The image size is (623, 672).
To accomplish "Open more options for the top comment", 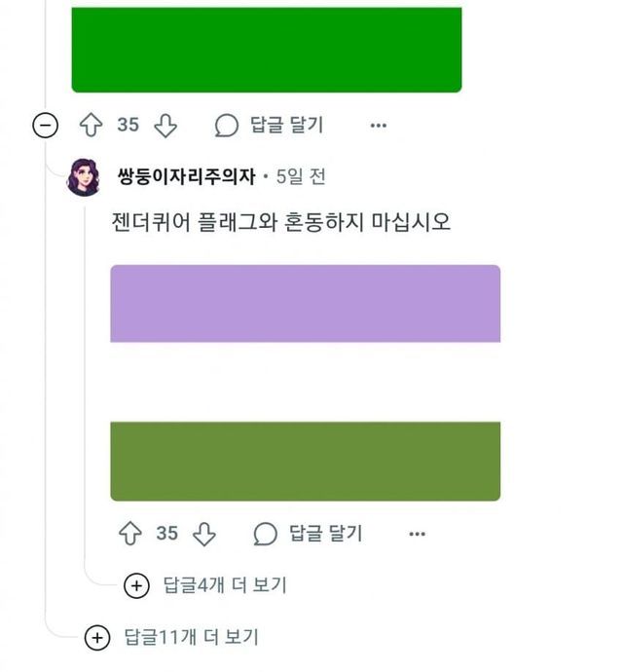I will point(379,125).
